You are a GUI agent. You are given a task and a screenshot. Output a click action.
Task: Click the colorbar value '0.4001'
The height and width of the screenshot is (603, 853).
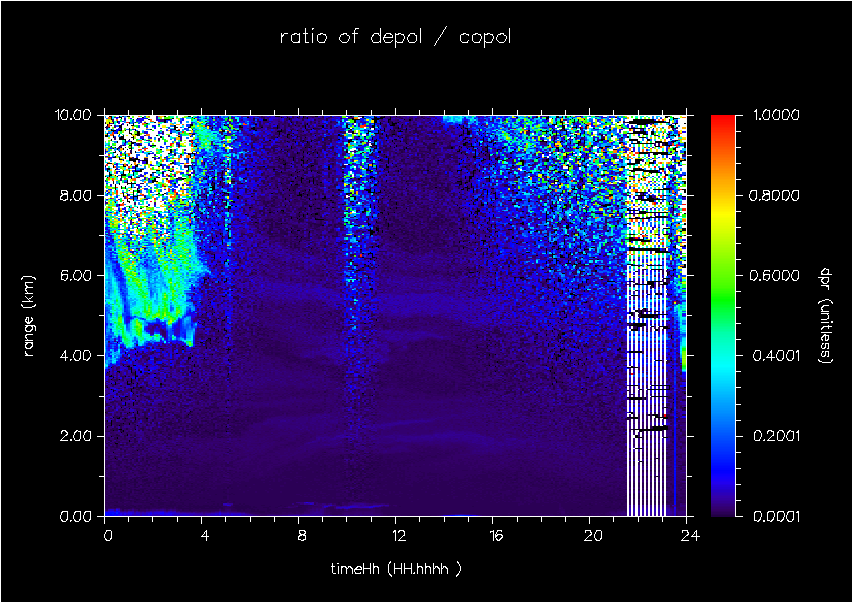pos(775,356)
